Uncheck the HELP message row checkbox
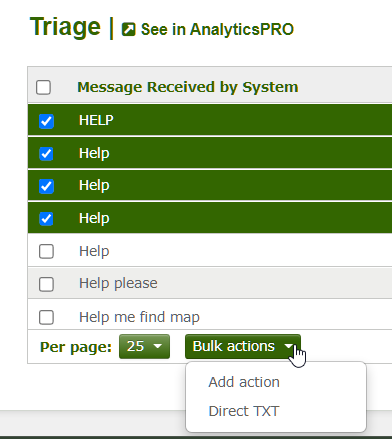The image size is (392, 439). pyautogui.click(x=46, y=121)
